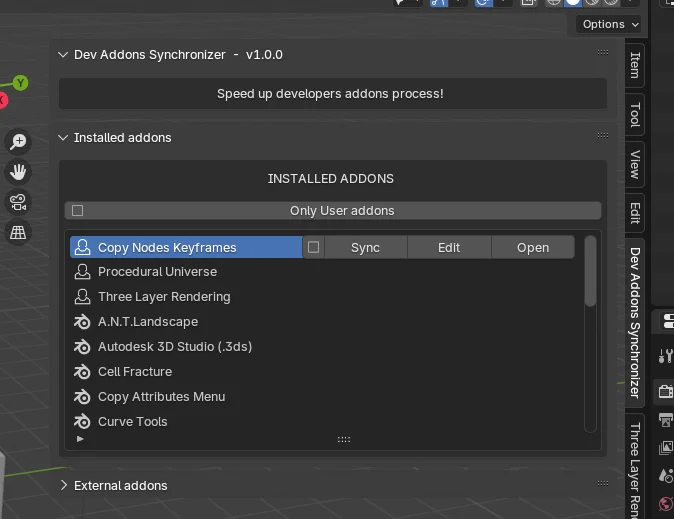Image resolution: width=674 pixels, height=519 pixels.
Task: Click the drag grip dots of External addons panel
Action: [603, 483]
